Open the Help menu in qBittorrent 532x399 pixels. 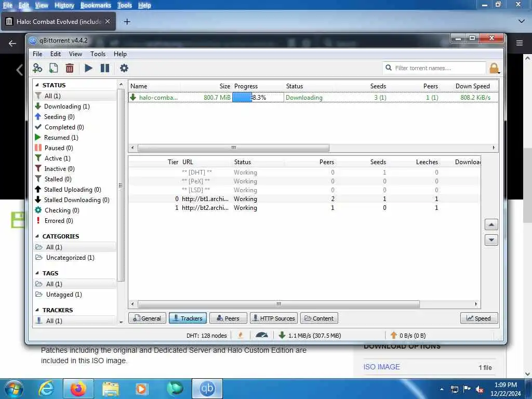click(x=120, y=54)
